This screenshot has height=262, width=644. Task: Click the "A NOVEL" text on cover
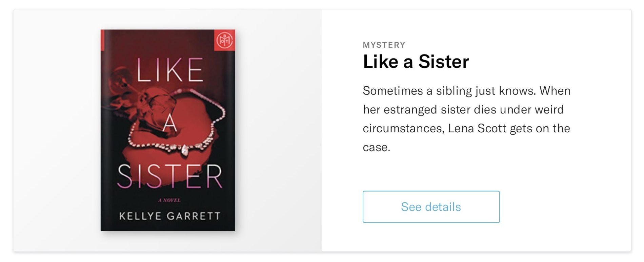click(169, 200)
